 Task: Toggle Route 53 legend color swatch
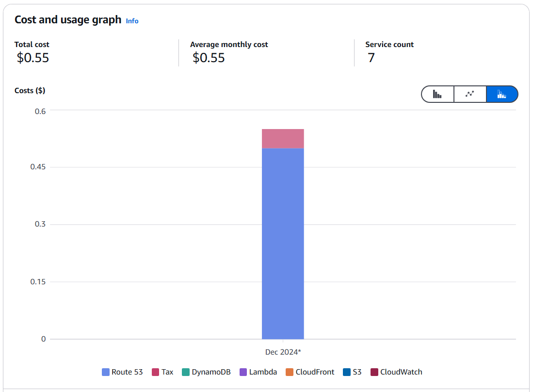[106, 372]
